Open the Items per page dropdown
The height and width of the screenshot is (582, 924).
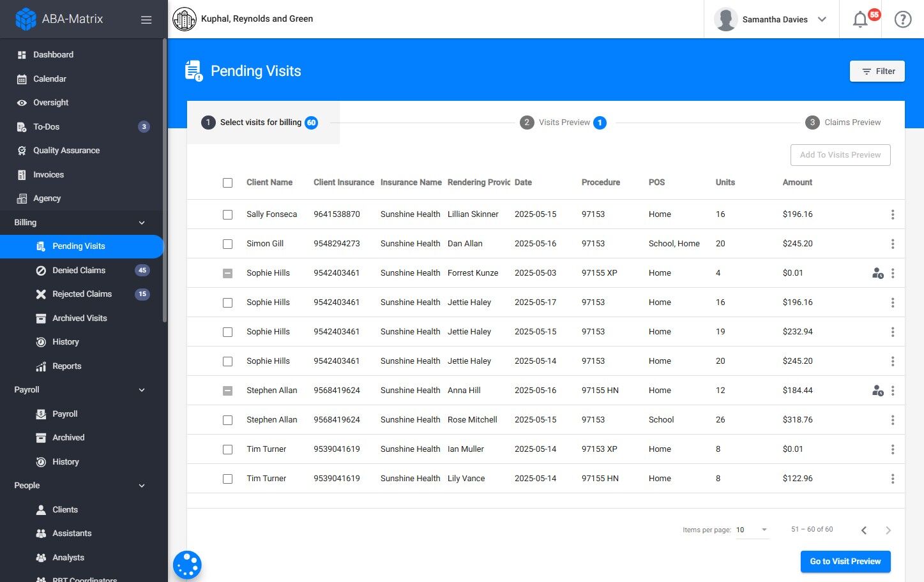[752, 530]
